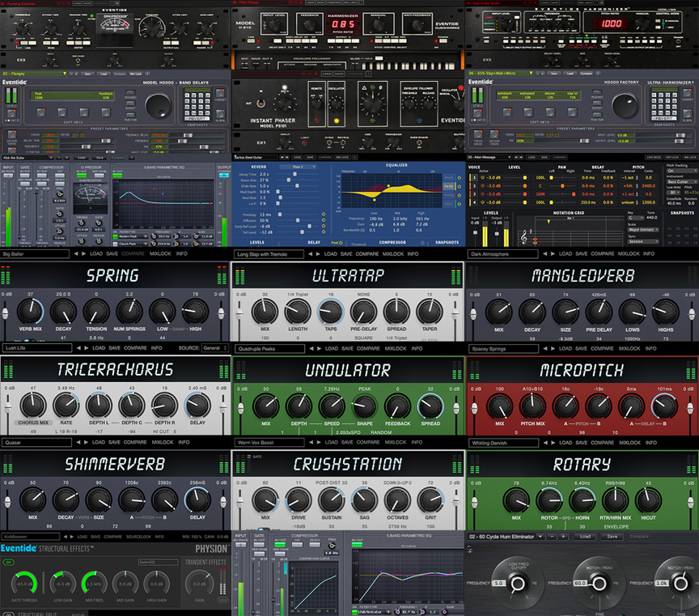
Task: Click the Taps knob on UltraTap
Action: (330, 311)
